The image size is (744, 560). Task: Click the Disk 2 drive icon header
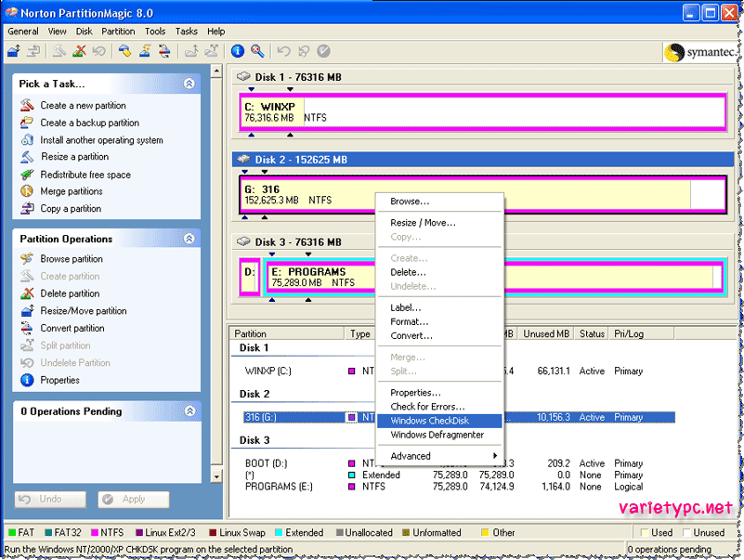[243, 160]
